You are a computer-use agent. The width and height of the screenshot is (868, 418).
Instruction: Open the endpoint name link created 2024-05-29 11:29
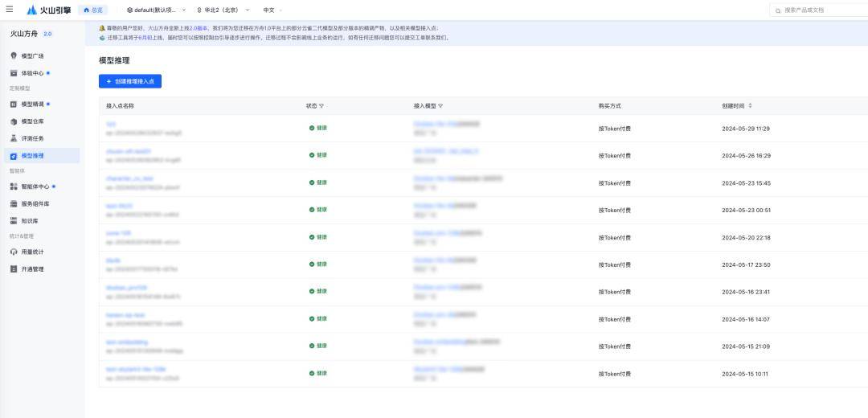tap(111, 124)
